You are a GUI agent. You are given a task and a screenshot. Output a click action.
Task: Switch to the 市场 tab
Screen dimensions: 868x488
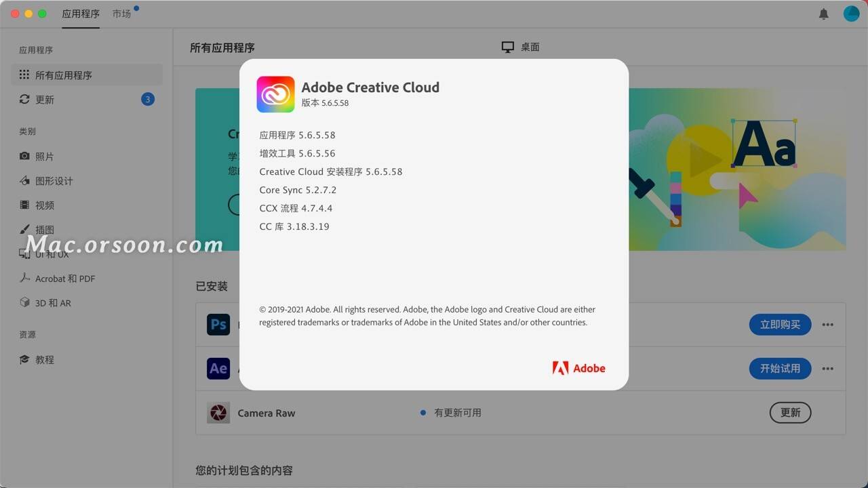click(122, 14)
